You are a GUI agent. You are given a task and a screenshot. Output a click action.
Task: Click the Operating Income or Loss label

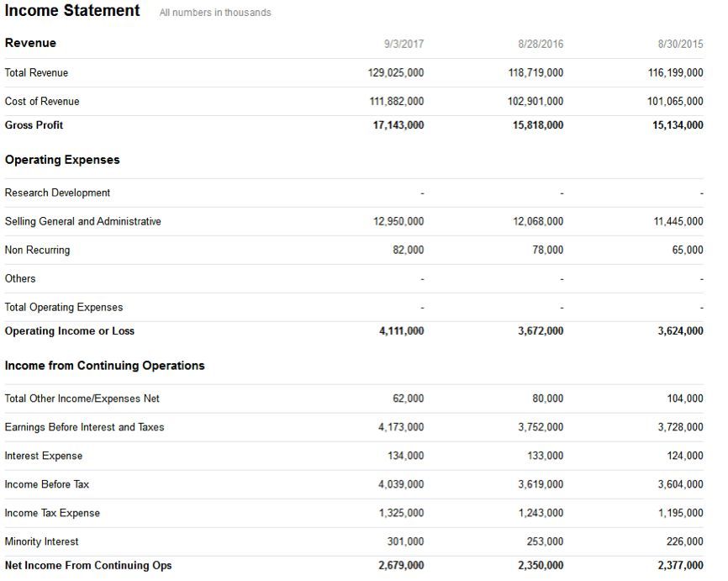coord(69,331)
